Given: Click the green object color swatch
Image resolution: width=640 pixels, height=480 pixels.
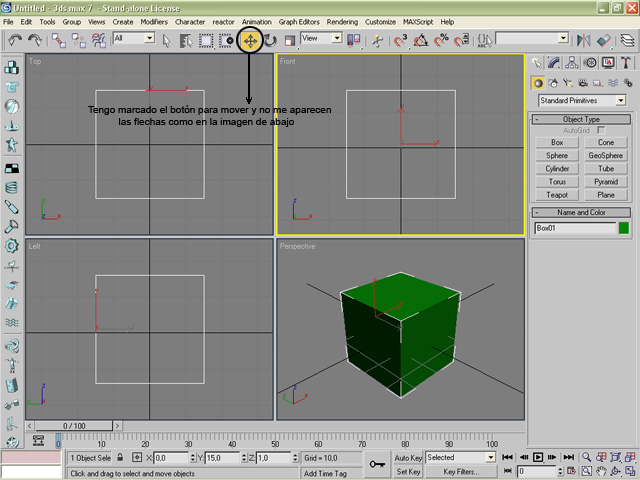Looking at the screenshot, I should pos(624,228).
